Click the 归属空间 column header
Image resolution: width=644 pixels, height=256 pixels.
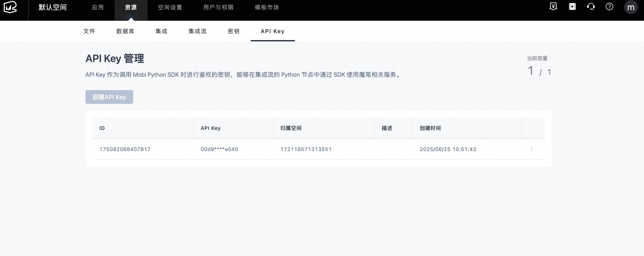point(324,128)
